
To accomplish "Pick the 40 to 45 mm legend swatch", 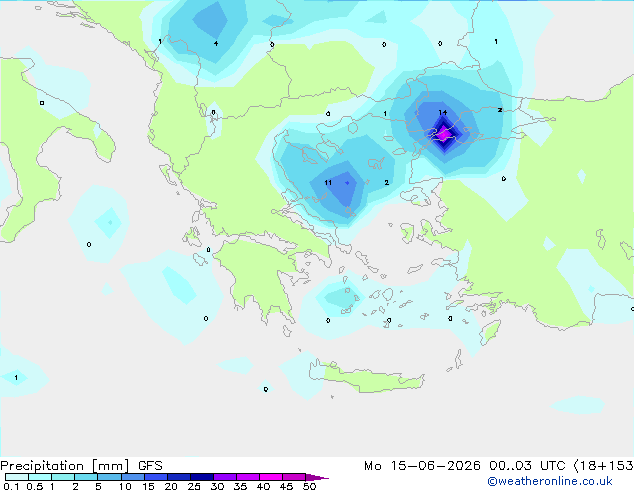I will (271, 477).
